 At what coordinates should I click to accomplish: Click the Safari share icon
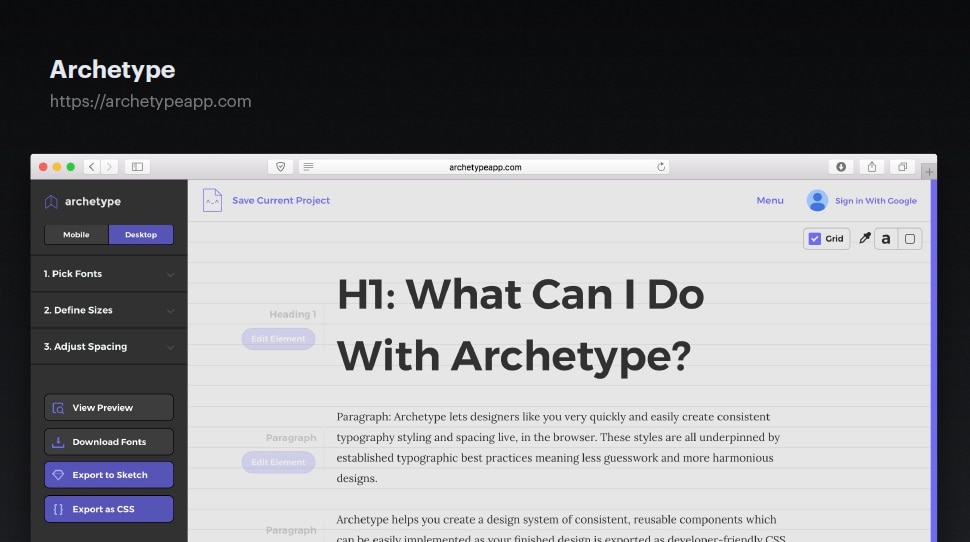click(x=872, y=166)
